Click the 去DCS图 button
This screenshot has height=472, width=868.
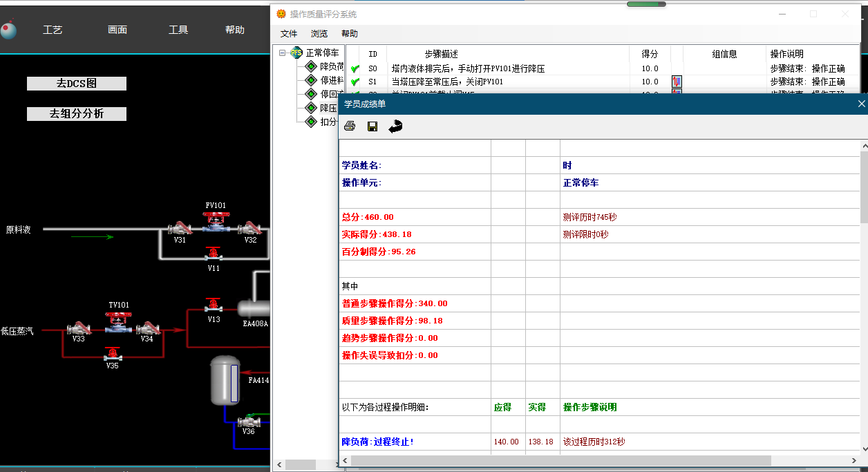click(x=77, y=84)
